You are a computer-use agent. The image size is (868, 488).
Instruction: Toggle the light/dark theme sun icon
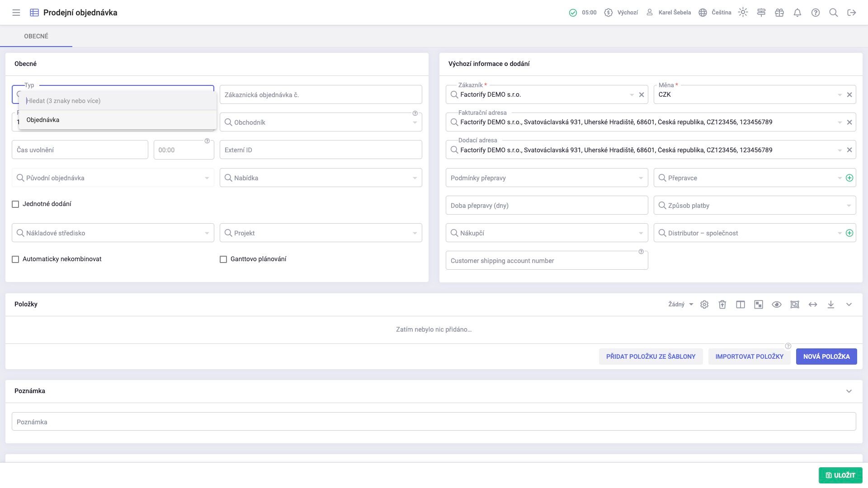point(743,13)
